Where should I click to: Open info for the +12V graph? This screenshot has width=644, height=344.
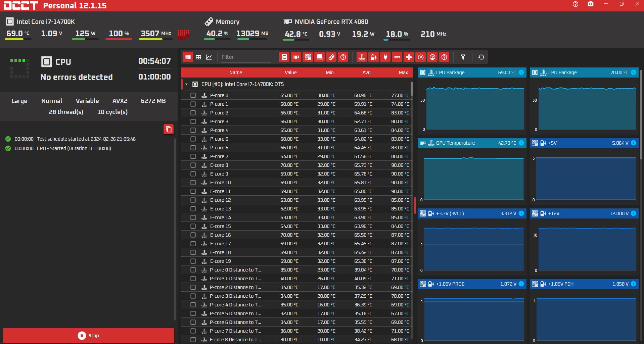633,213
